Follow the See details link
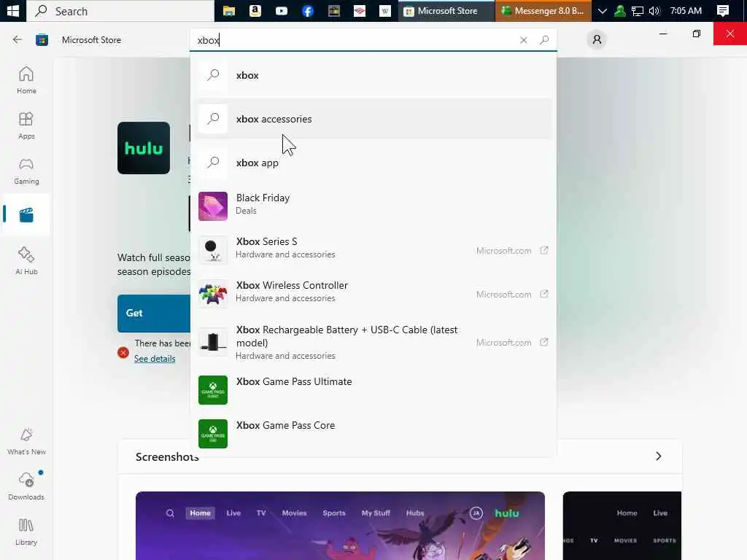 [155, 359]
